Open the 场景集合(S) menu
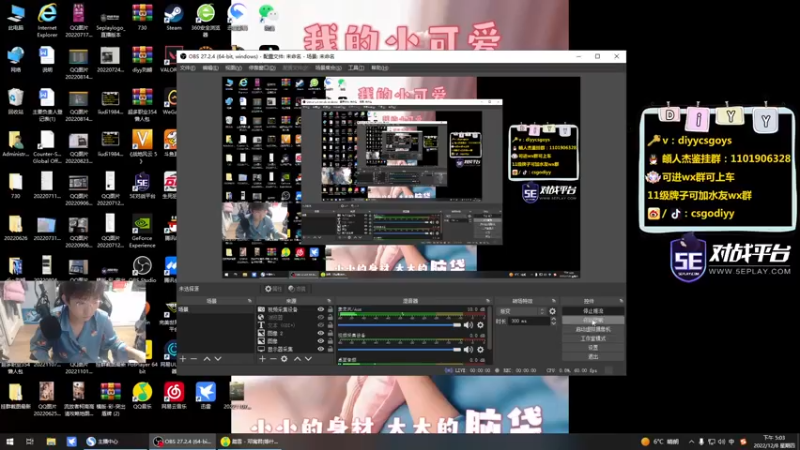800x450 pixels. (328, 68)
